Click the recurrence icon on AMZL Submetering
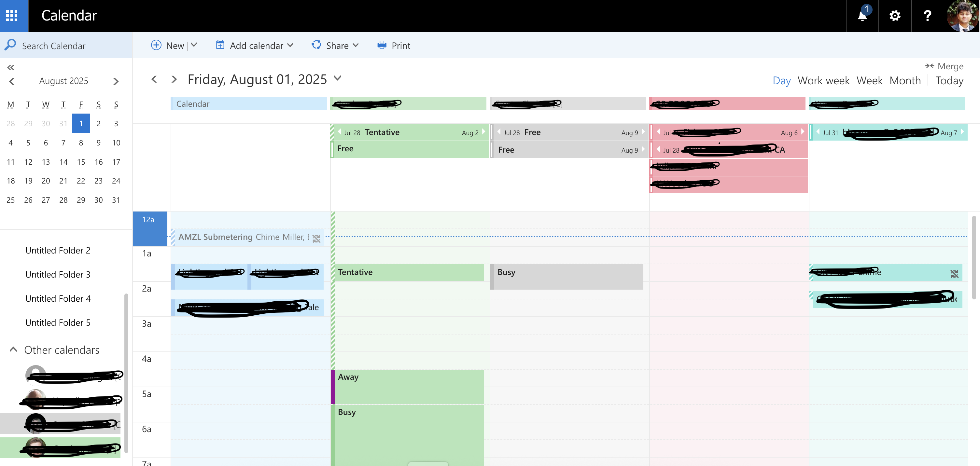980x466 pixels. (316, 239)
